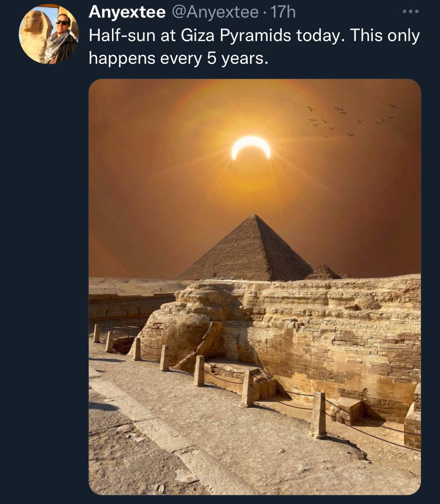The width and height of the screenshot is (440, 504).
Task: Click the Anyextee display name
Action: click(x=127, y=12)
